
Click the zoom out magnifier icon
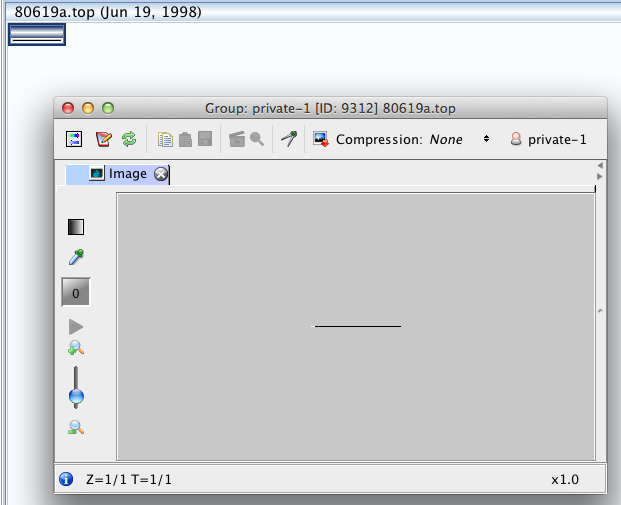(76, 427)
